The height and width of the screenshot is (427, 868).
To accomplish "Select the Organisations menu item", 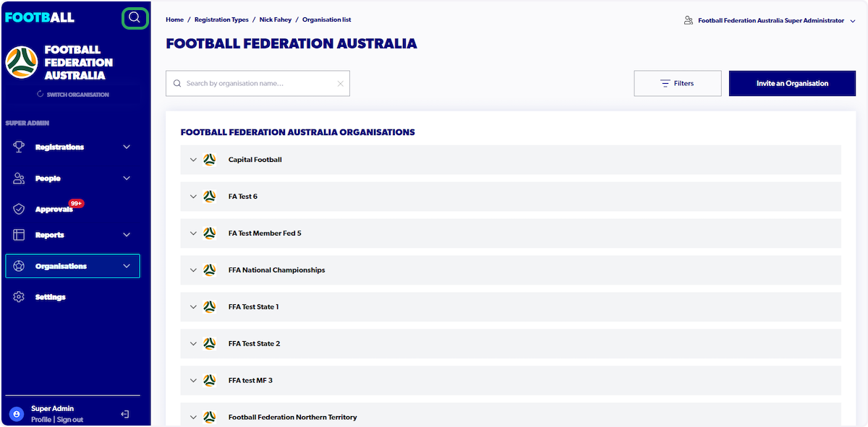I will [72, 266].
